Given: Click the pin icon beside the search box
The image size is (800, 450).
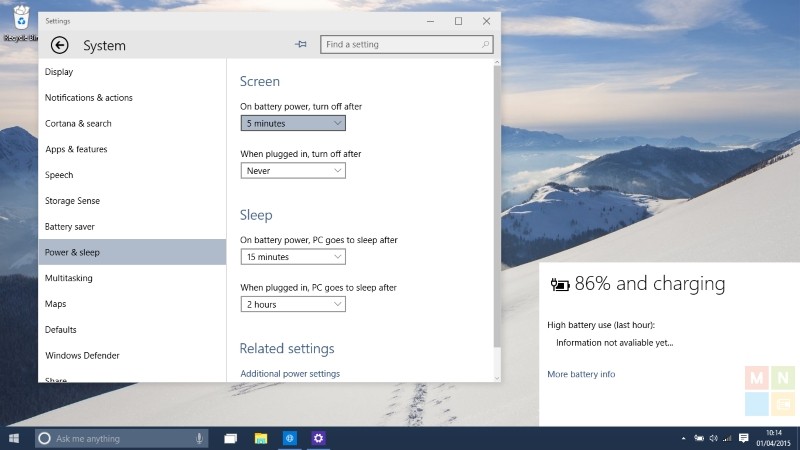Looking at the screenshot, I should click(300, 44).
